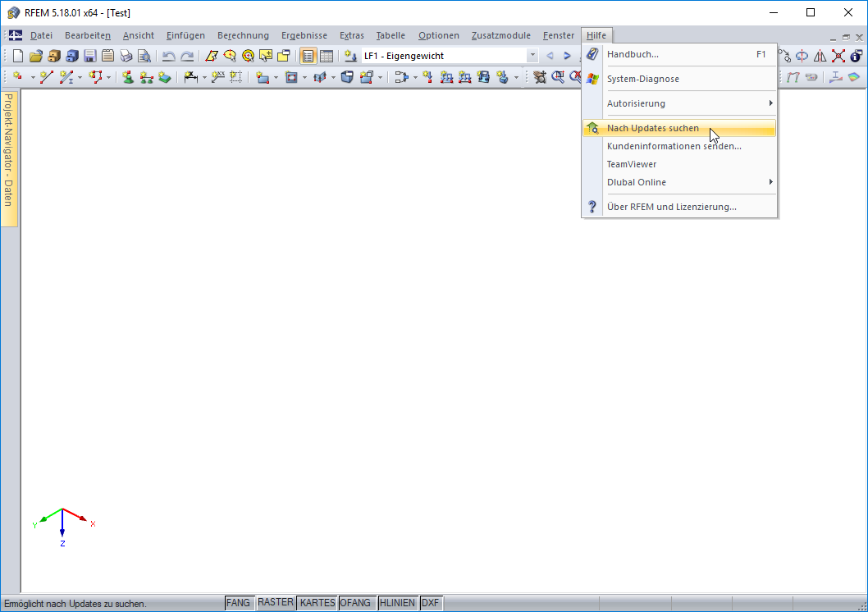Click the printer icon in the toolbar
Screen dimensions: 868x612
coord(126,56)
